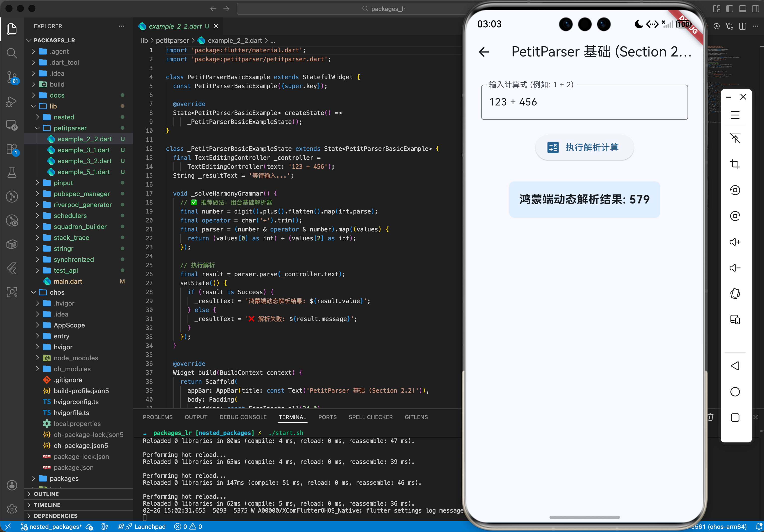The image size is (764, 532).
Task: Open the Explorer view in activity bar
Action: tap(12, 29)
